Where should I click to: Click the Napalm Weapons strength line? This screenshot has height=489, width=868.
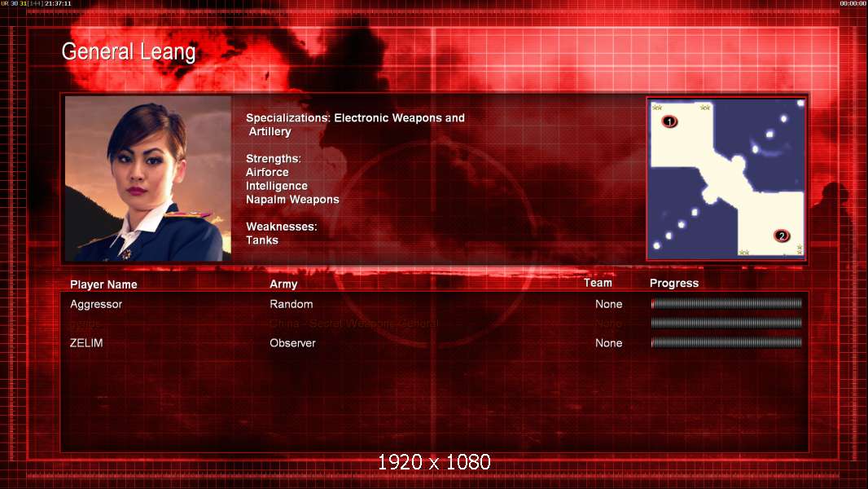pyautogui.click(x=292, y=200)
